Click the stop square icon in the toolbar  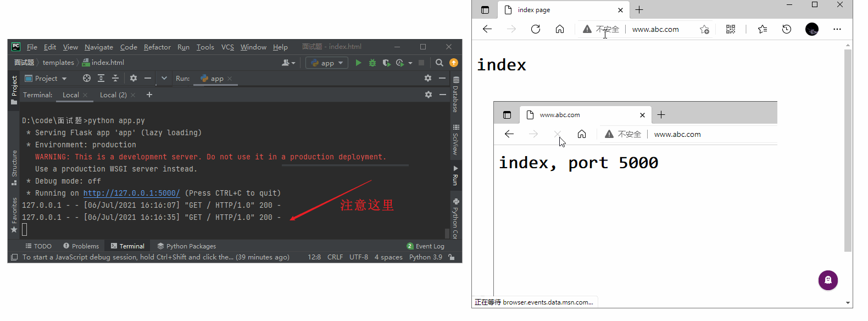pos(421,63)
